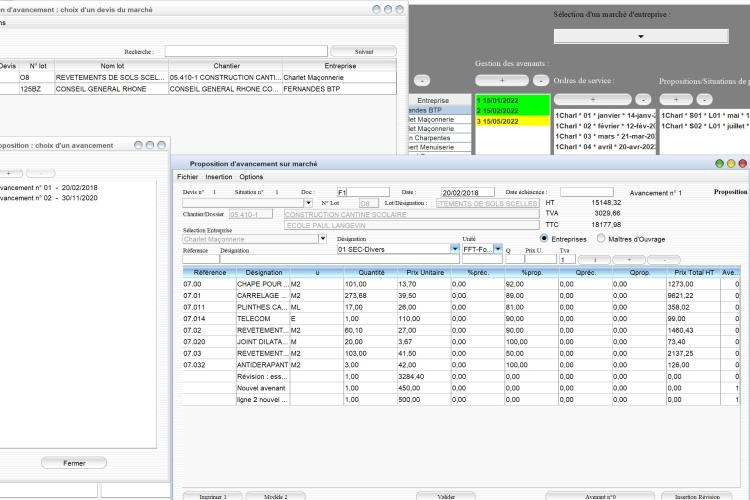Viewport: 750px width, 500px height.
Task: Select ordre de service 1Charl * 02 * février
Action: point(605,126)
